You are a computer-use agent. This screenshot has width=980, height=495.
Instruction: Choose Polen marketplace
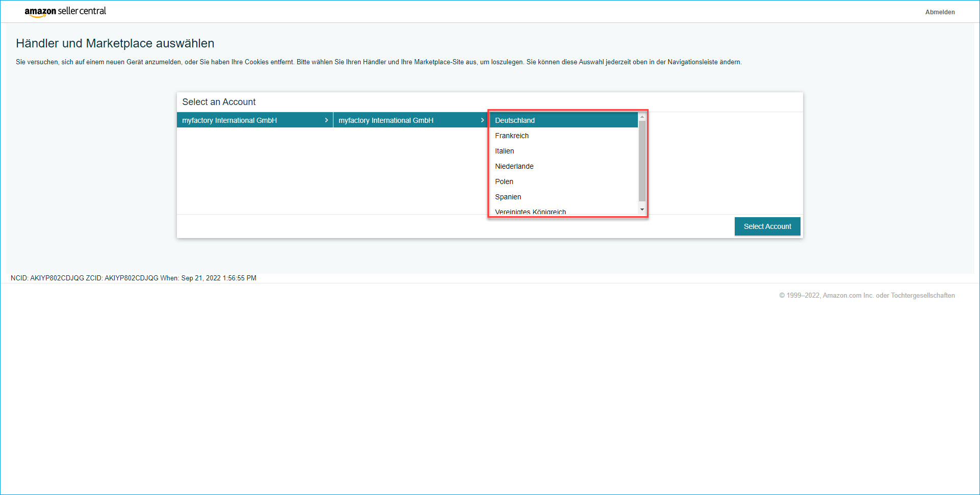click(x=564, y=181)
